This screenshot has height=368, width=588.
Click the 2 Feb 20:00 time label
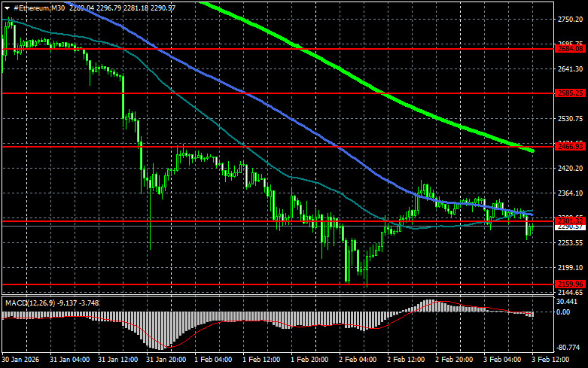tap(454, 360)
